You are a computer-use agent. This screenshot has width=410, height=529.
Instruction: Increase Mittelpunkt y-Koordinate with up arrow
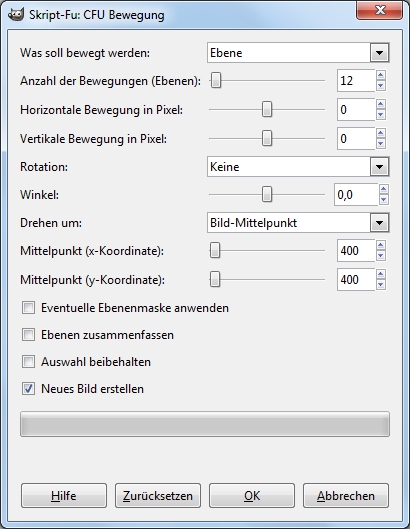[381, 275]
